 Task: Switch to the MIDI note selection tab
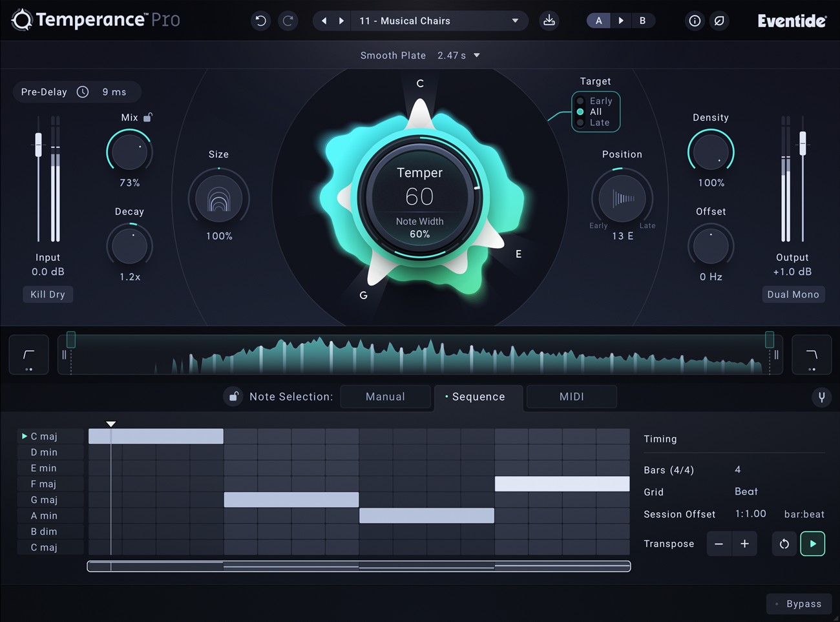coord(571,397)
